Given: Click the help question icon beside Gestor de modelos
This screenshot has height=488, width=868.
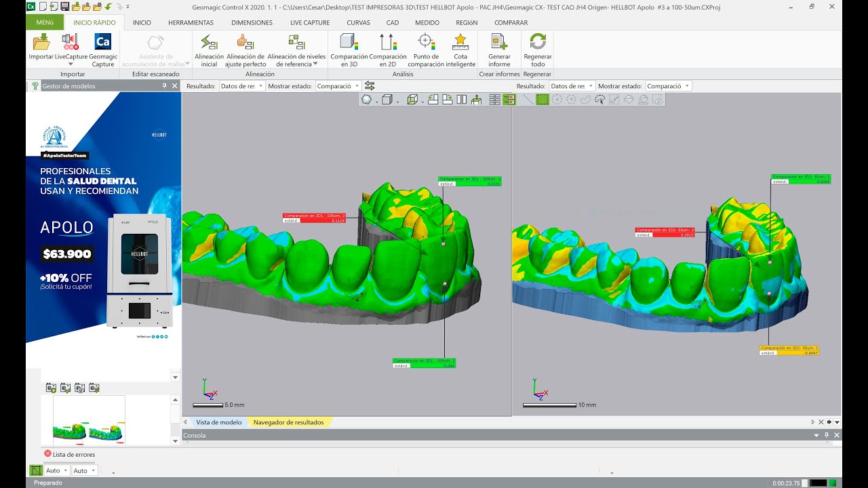Looking at the screenshot, I should click(35, 86).
